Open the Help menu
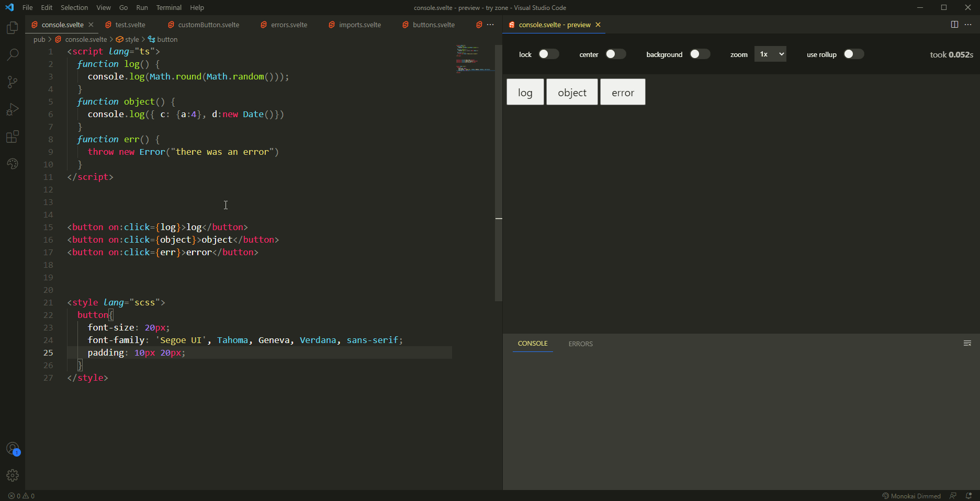Screen dimensions: 980x501 pyautogui.click(x=197, y=7)
